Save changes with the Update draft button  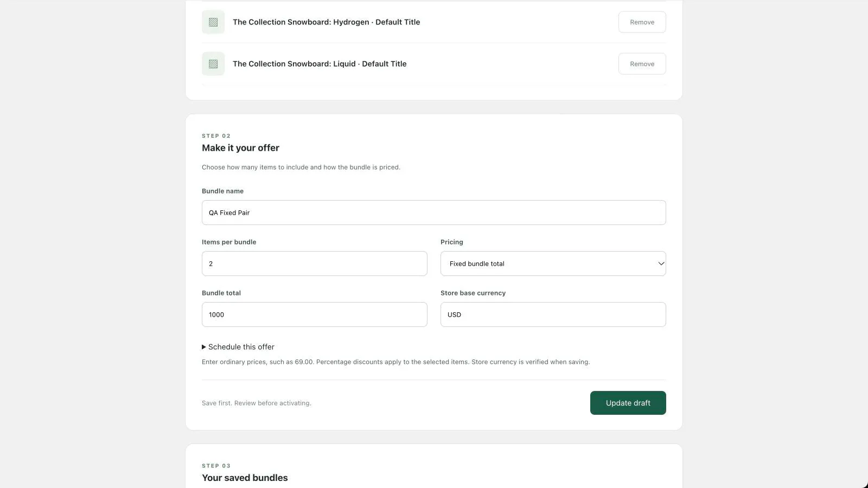(628, 403)
